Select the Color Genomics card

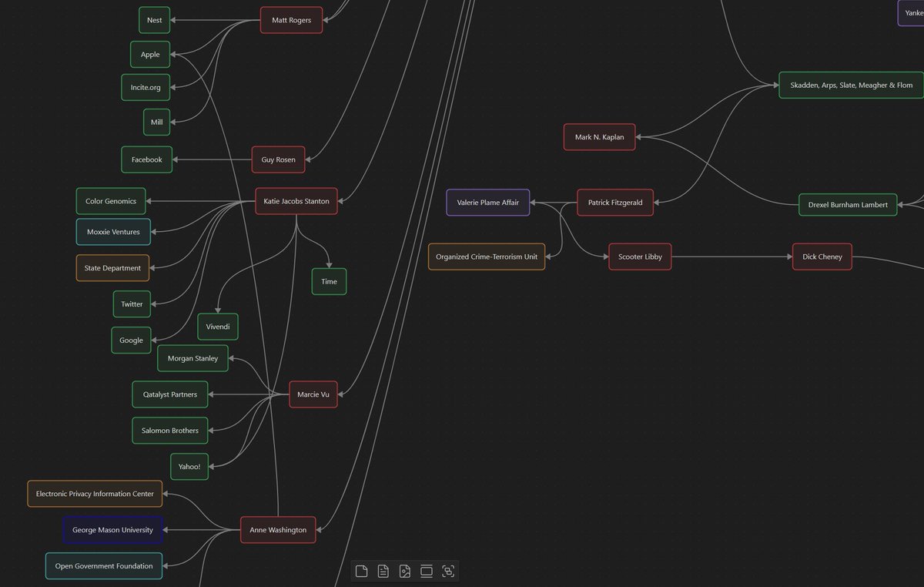pos(111,201)
